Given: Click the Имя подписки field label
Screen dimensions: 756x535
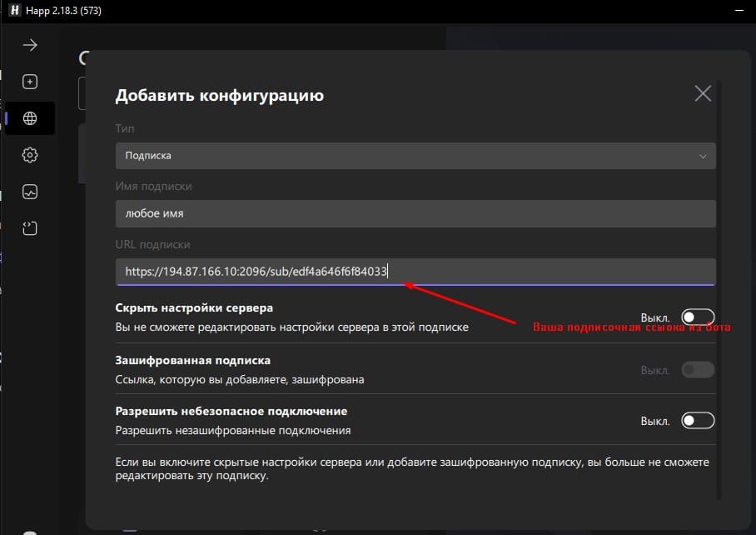Looking at the screenshot, I should coord(153,186).
